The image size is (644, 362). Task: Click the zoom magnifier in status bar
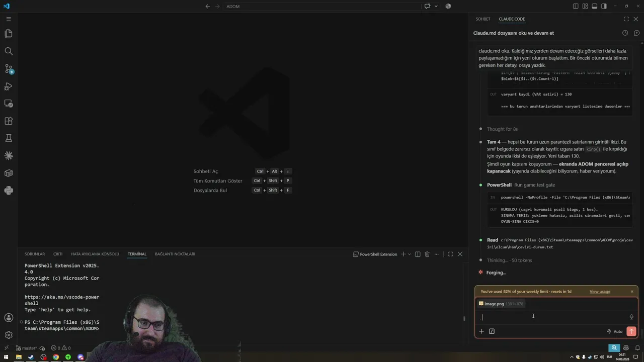point(614,348)
